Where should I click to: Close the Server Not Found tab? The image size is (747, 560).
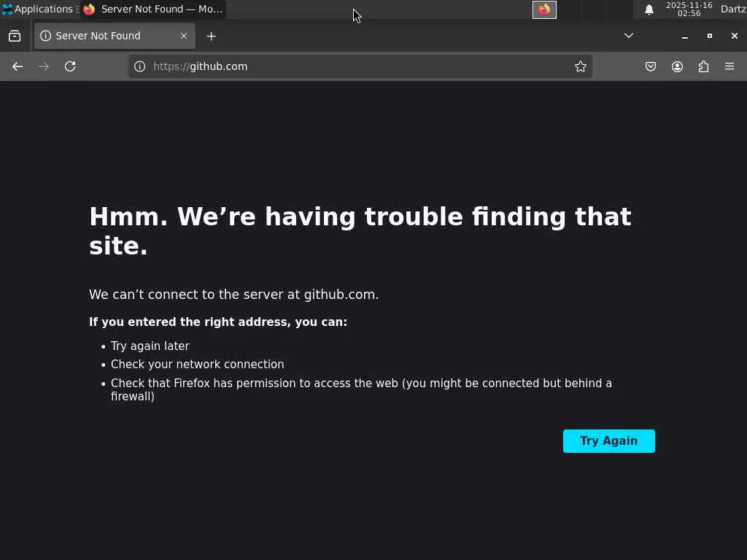[x=184, y=36]
